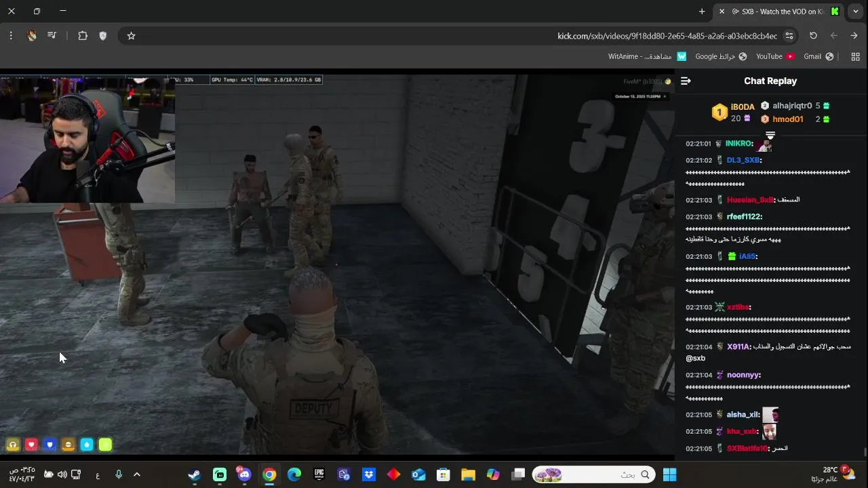Select the SXB - Watch the VOD tab
Viewport: 868px width, 488px height.
[x=778, y=12]
